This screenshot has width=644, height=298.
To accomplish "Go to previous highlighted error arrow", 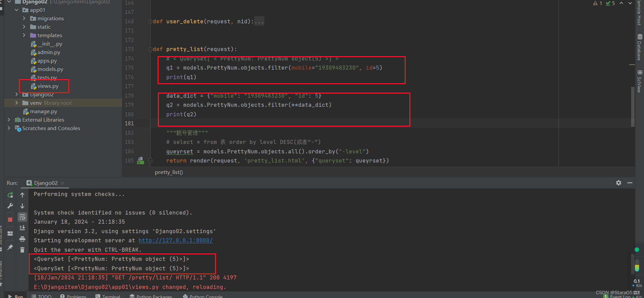I will coord(621,3).
